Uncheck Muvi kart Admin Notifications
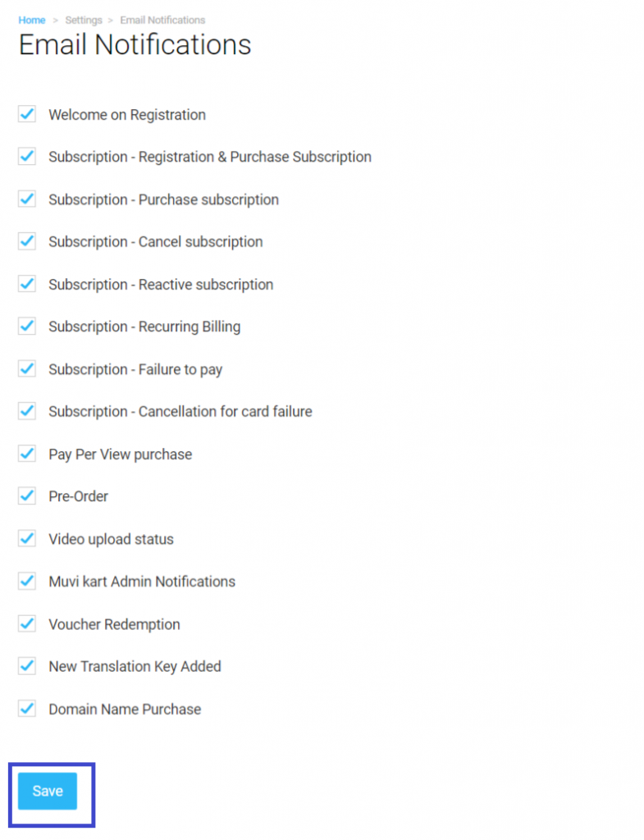Viewport: 644px width, 840px height. (27, 581)
